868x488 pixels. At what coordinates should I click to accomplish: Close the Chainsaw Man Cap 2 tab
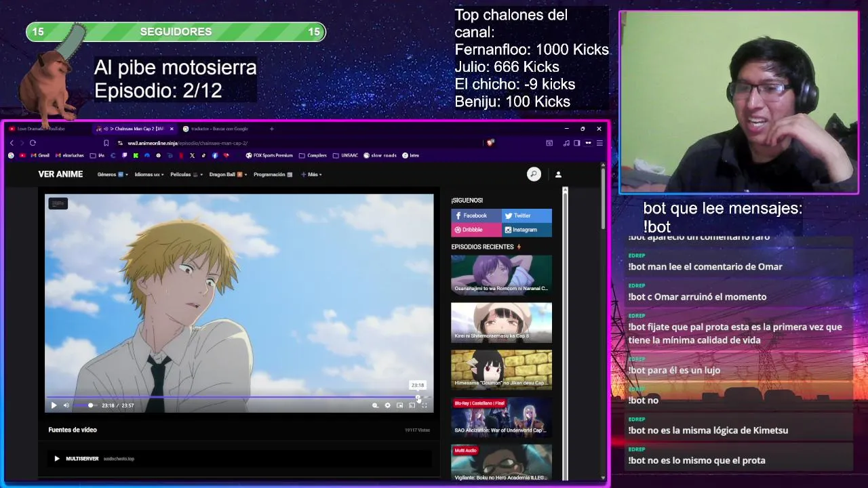(172, 129)
